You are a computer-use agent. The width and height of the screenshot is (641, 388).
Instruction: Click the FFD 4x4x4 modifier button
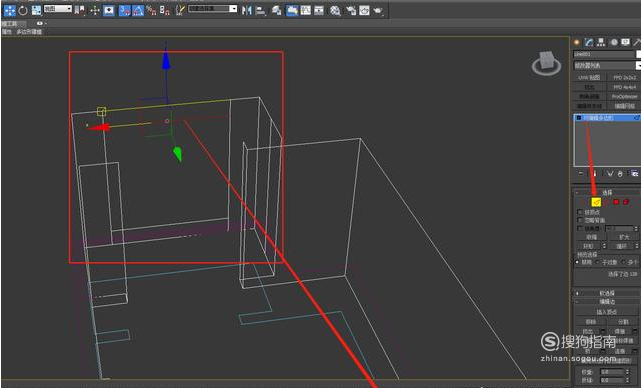(x=624, y=87)
